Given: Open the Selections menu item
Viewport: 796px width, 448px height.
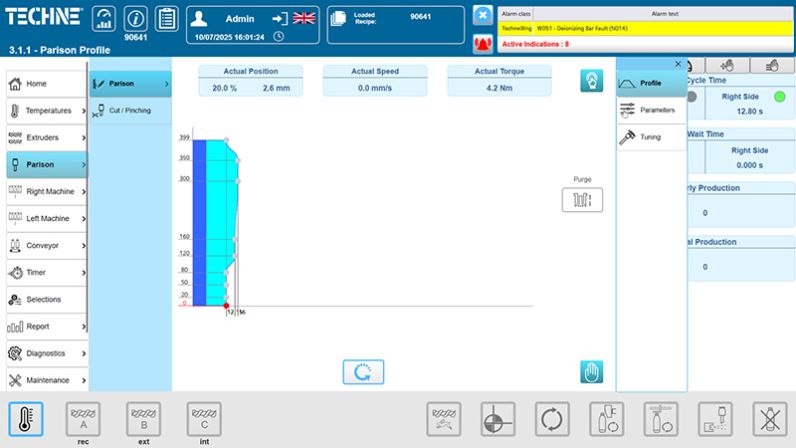Looking at the screenshot, I should pyautogui.click(x=47, y=299).
